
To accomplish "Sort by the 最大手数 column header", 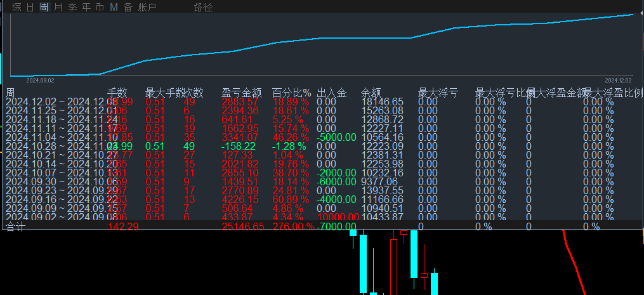I will coord(165,93).
